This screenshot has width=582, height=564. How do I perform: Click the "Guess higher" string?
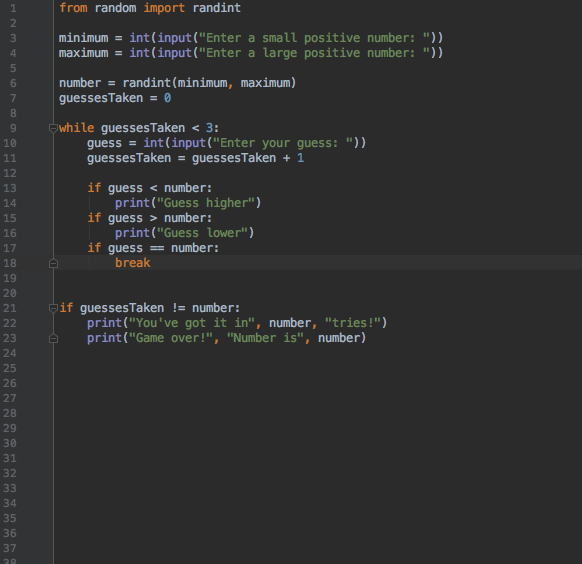click(206, 203)
